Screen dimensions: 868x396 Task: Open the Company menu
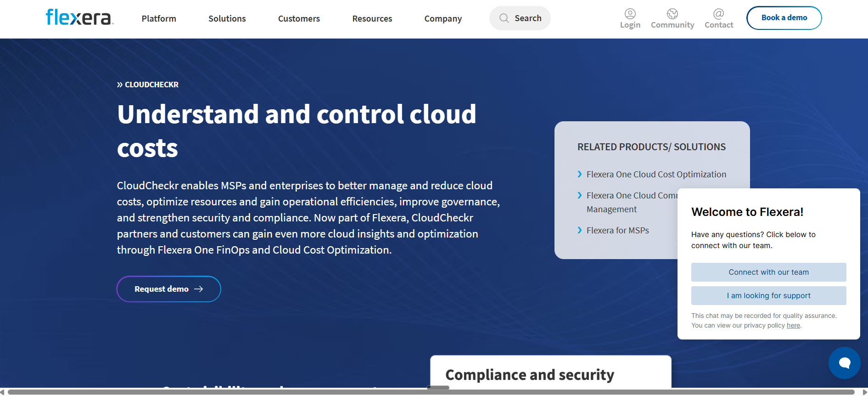click(x=443, y=18)
